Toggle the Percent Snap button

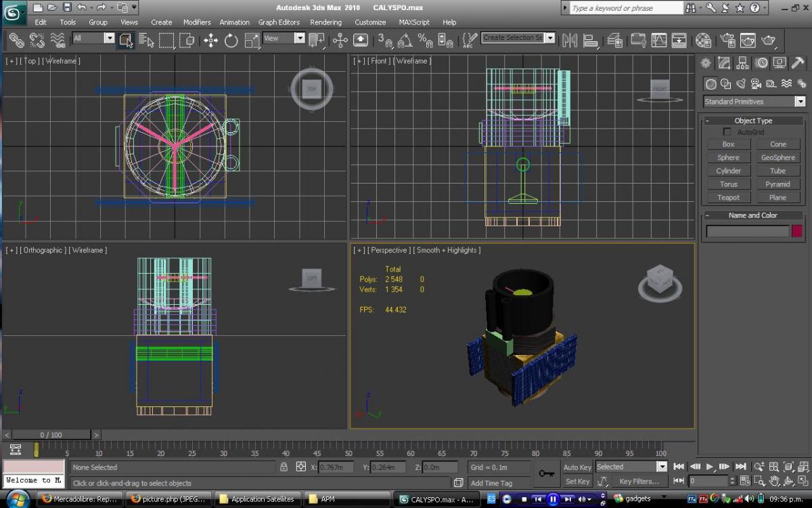click(x=425, y=40)
